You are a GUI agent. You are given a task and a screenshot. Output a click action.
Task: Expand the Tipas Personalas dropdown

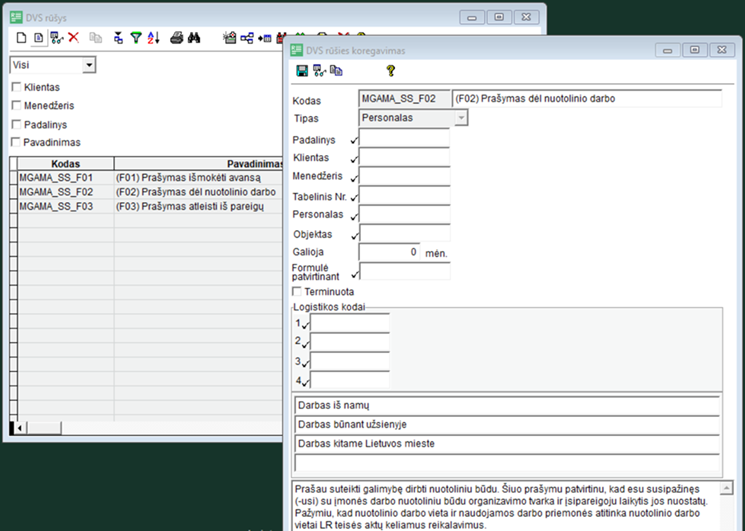pyautogui.click(x=461, y=118)
